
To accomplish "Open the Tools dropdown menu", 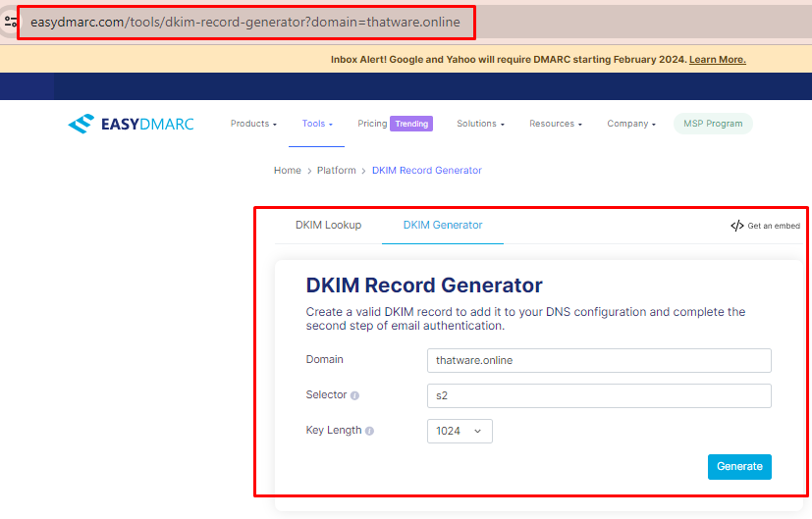I will [x=317, y=124].
